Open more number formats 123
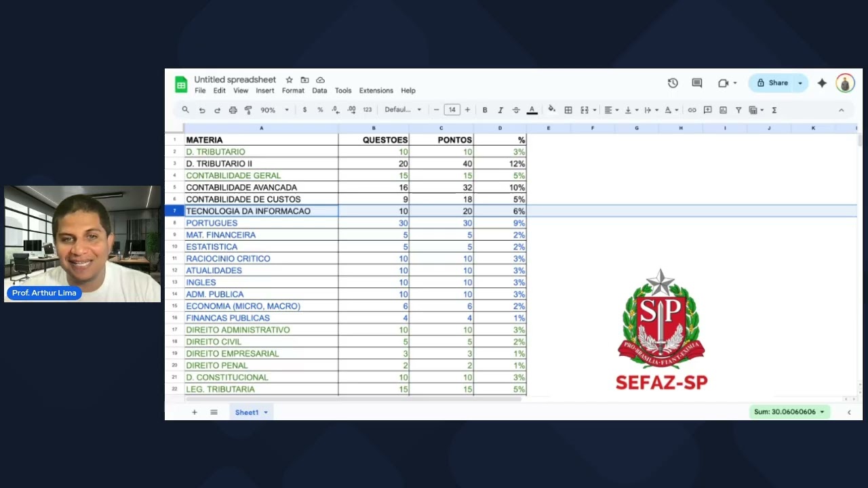The width and height of the screenshot is (868, 488). (367, 110)
